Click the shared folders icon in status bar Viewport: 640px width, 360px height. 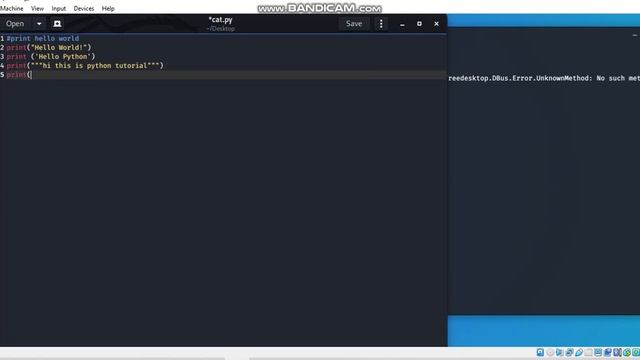pyautogui.click(x=588, y=352)
